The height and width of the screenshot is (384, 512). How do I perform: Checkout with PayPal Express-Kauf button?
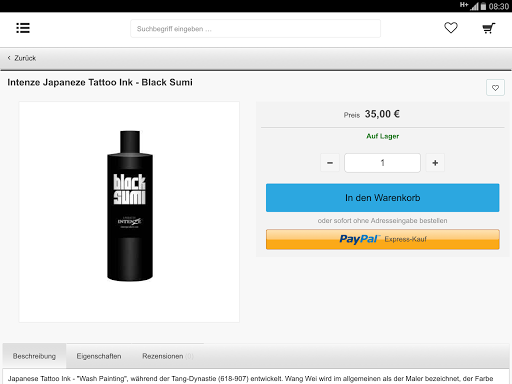pyautogui.click(x=383, y=239)
